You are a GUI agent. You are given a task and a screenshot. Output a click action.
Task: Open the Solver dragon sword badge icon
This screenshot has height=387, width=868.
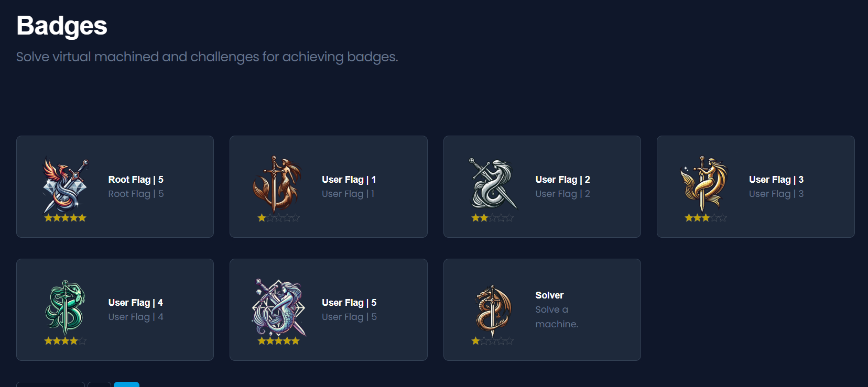tap(492, 310)
